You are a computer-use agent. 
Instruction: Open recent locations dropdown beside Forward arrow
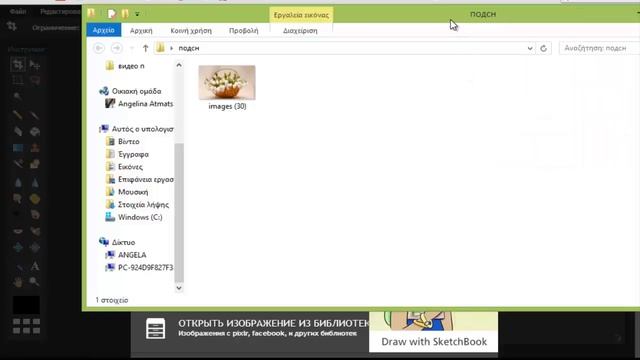[x=132, y=48]
